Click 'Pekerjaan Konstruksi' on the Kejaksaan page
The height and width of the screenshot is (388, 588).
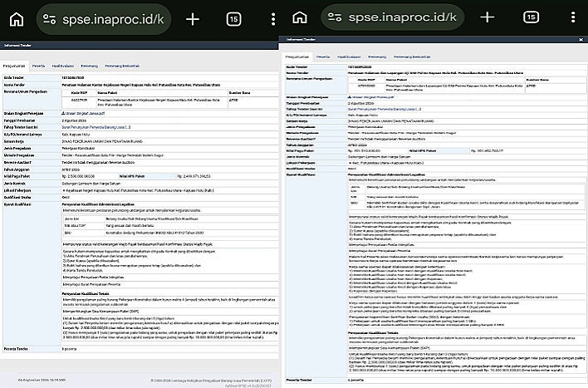(x=77, y=148)
